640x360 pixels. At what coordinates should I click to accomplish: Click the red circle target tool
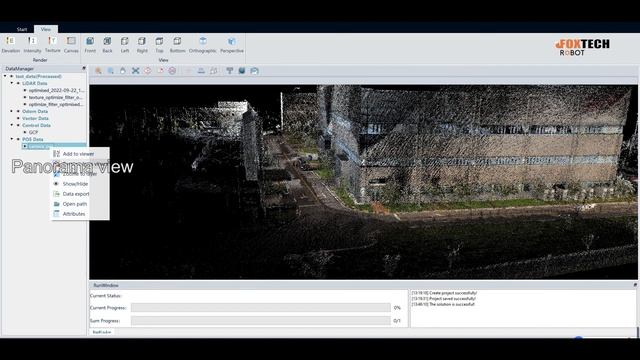[148, 71]
